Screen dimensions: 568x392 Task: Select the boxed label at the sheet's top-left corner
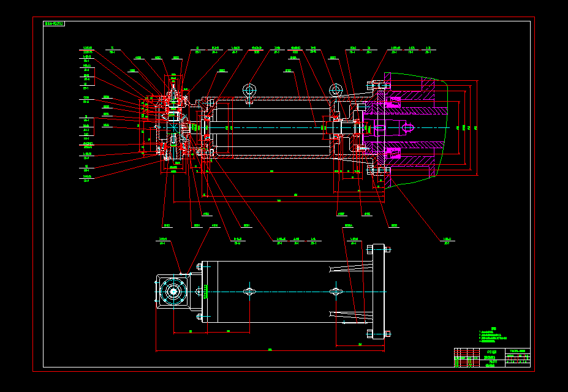pos(54,23)
